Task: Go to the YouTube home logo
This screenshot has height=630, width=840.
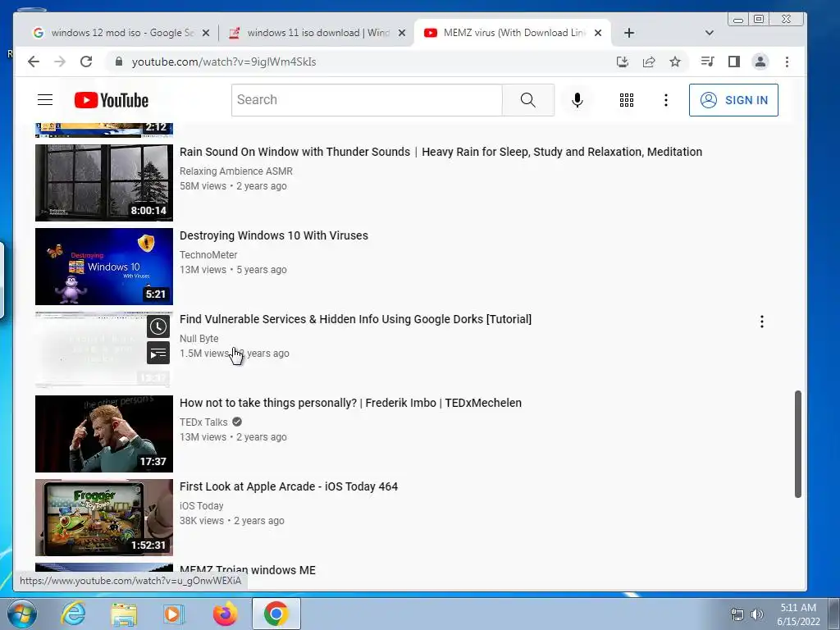Action: coord(112,100)
